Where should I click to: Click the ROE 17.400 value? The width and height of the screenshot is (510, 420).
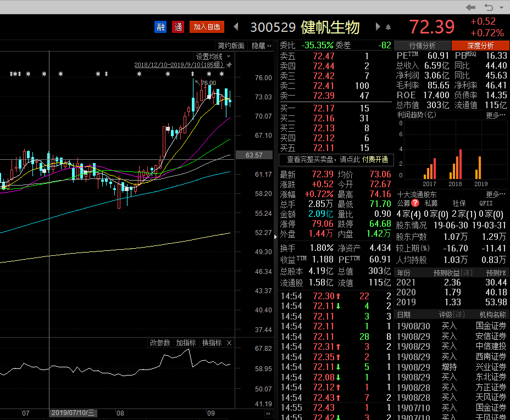(x=436, y=95)
